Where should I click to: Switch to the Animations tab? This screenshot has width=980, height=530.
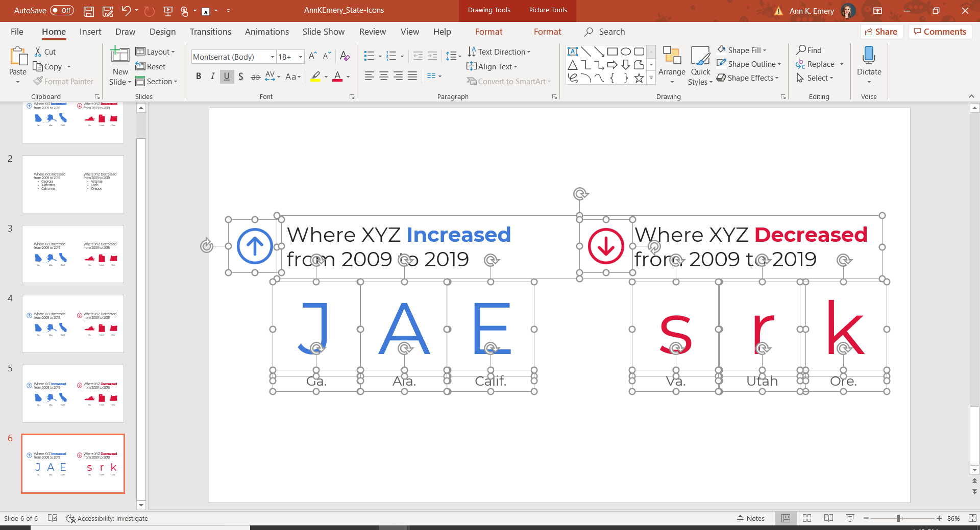coord(266,32)
